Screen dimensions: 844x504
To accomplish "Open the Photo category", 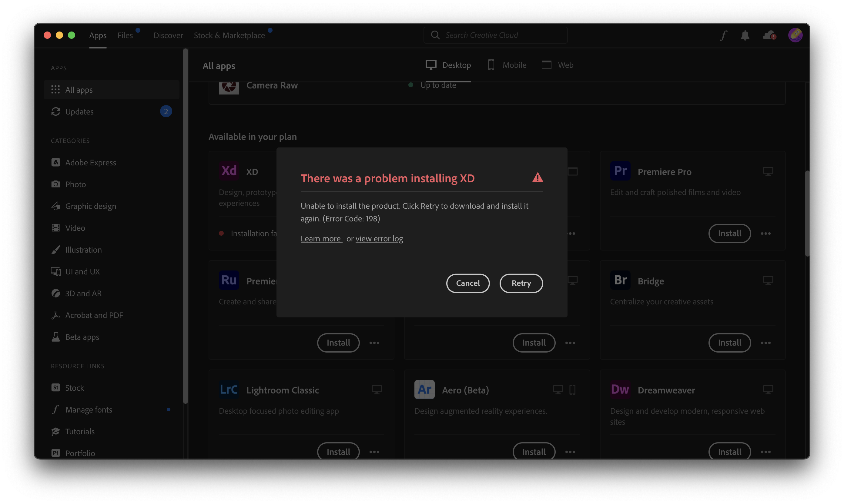I will [112, 184].
